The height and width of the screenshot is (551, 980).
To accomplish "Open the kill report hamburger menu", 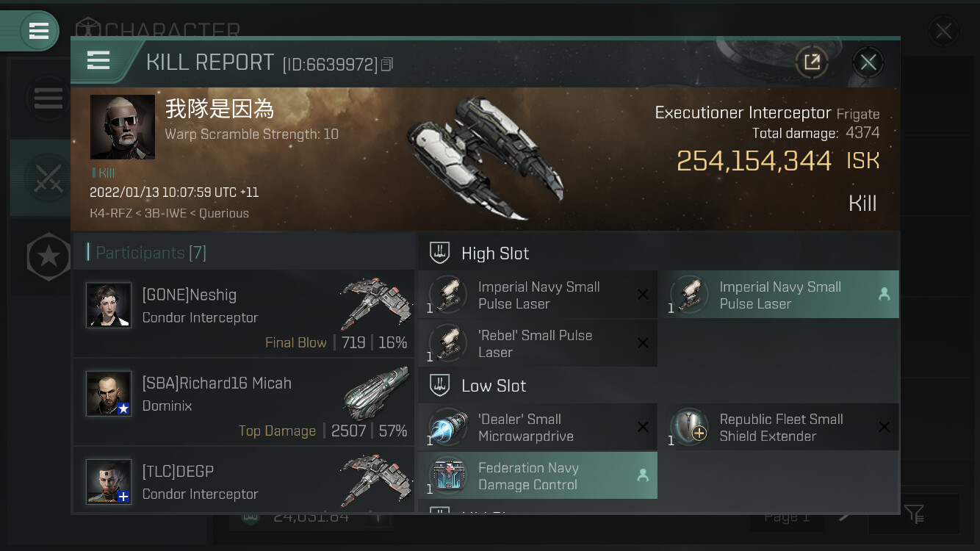I will pos(98,60).
